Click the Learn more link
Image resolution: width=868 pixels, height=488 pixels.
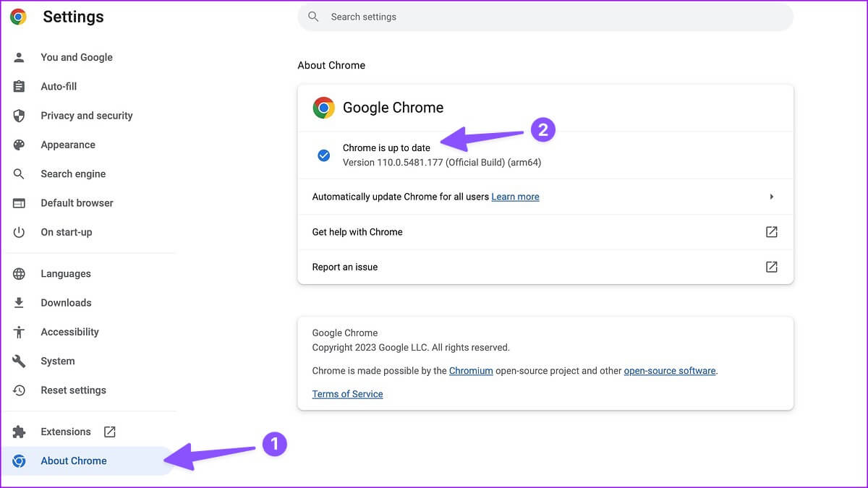tap(515, 197)
